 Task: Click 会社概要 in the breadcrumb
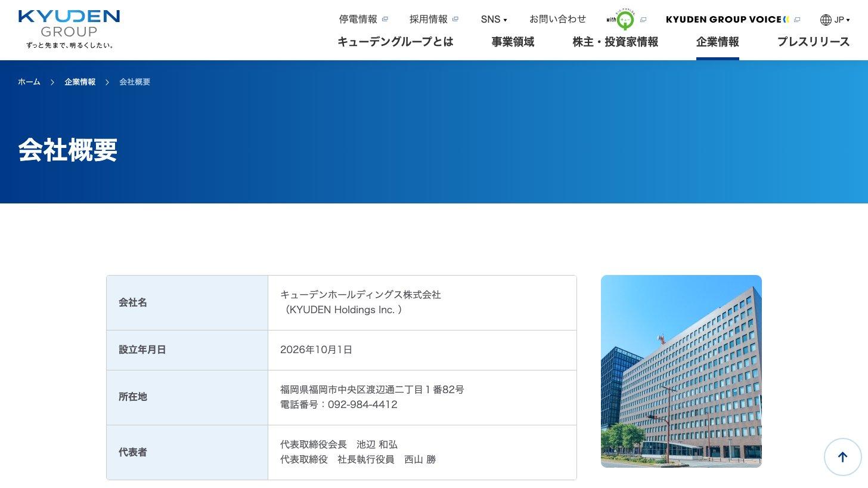[135, 82]
